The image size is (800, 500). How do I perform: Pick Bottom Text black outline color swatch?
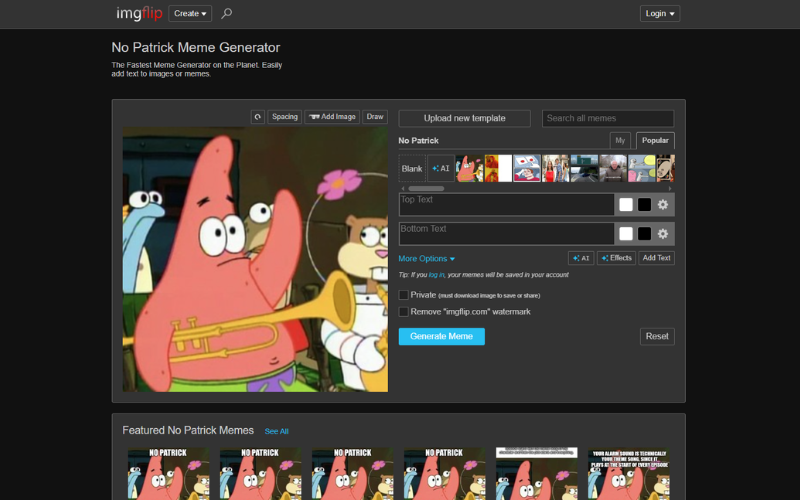[x=644, y=234]
